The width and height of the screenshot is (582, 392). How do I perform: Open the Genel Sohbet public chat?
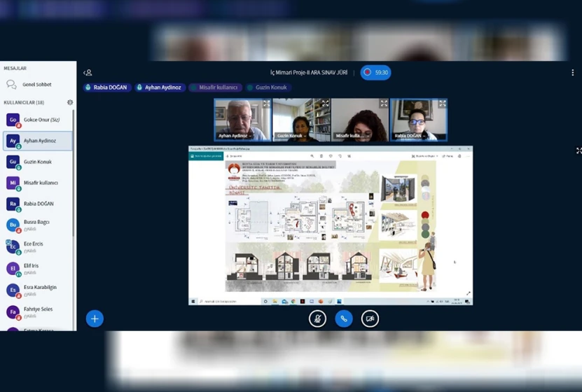pyautogui.click(x=36, y=85)
